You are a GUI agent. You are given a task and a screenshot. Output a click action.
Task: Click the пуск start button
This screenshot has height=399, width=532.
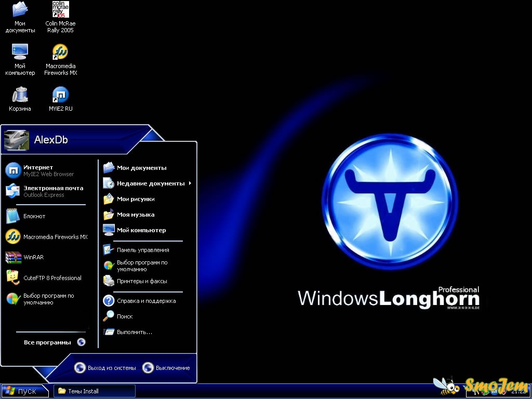[x=24, y=391]
